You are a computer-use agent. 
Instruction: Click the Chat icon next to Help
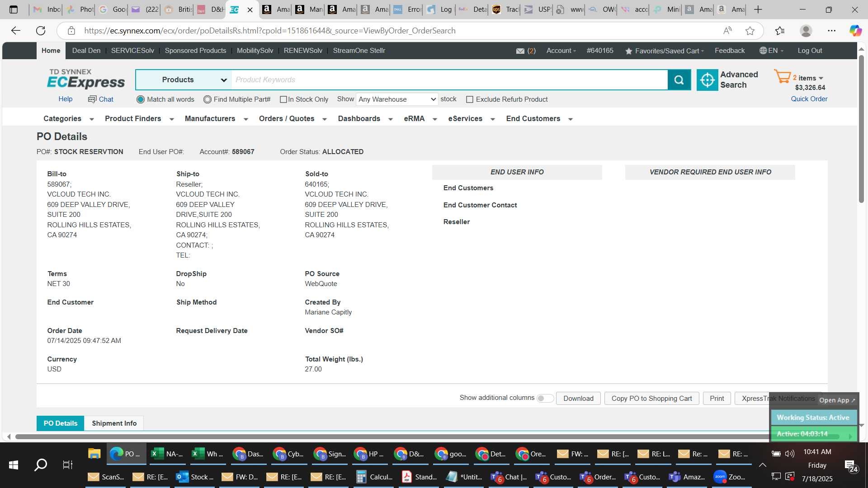pos(92,99)
